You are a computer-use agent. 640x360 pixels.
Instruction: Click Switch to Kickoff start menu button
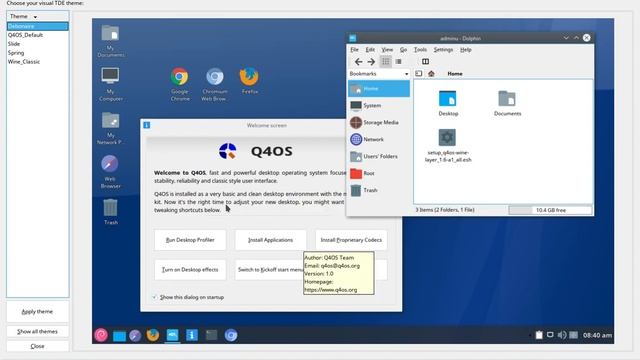click(x=269, y=270)
